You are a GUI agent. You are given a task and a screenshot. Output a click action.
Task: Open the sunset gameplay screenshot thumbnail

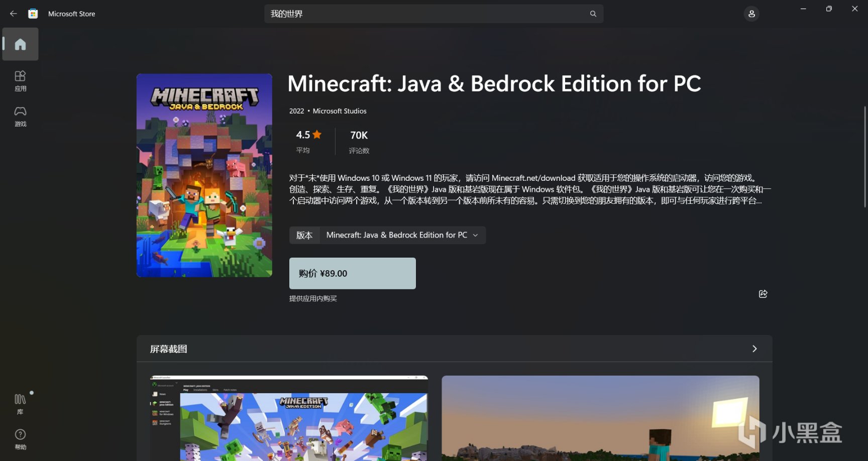click(x=600, y=418)
